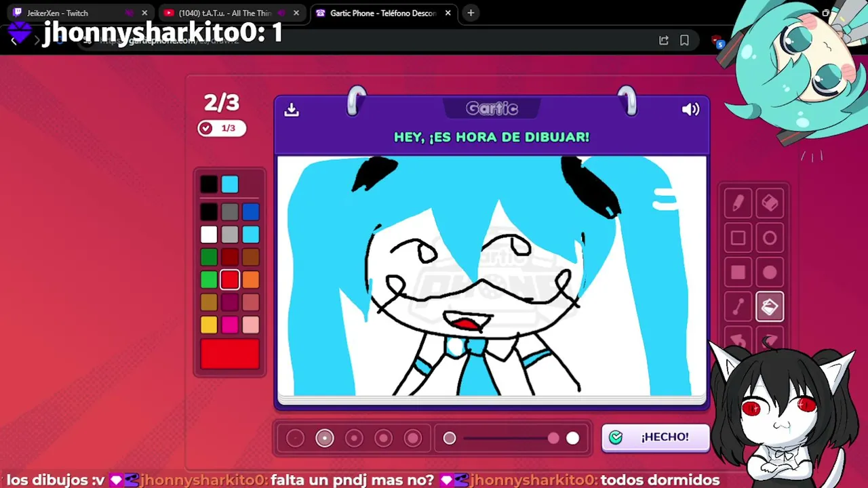Choose the hot pink color swatch

point(230,325)
